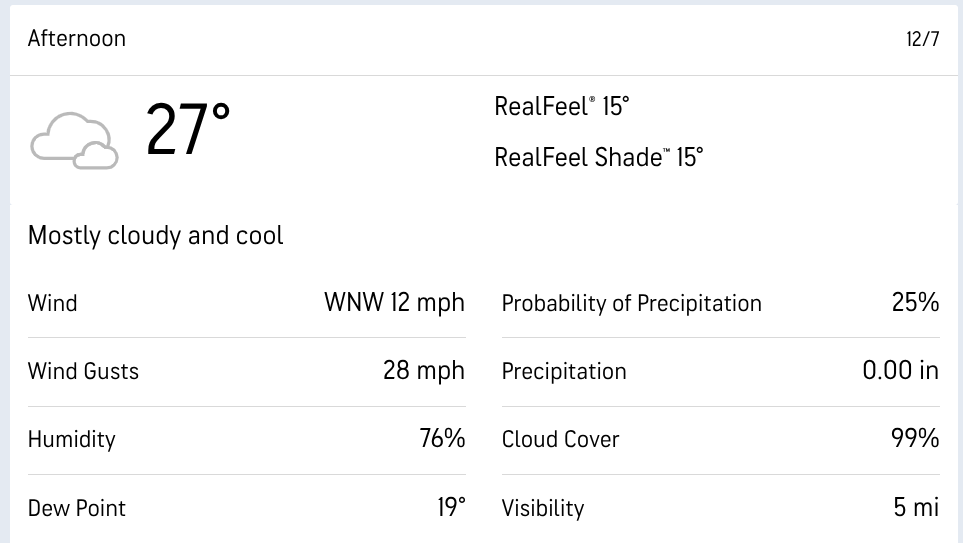The height and width of the screenshot is (543, 963).
Task: Click the large 27° temperature reading
Action: pyautogui.click(x=188, y=131)
